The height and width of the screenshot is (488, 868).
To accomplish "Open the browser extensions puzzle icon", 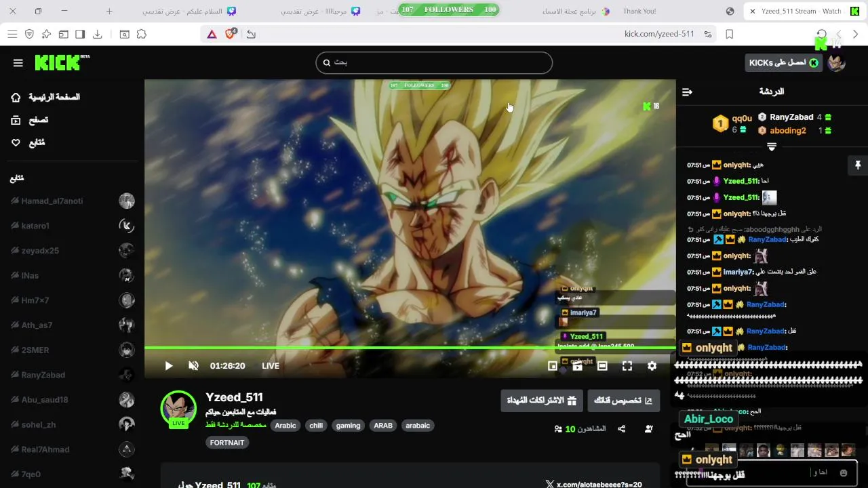I will (x=141, y=34).
